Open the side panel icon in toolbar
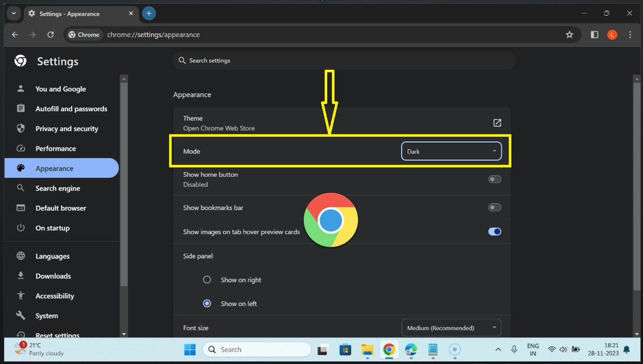The height and width of the screenshot is (364, 643). click(594, 35)
